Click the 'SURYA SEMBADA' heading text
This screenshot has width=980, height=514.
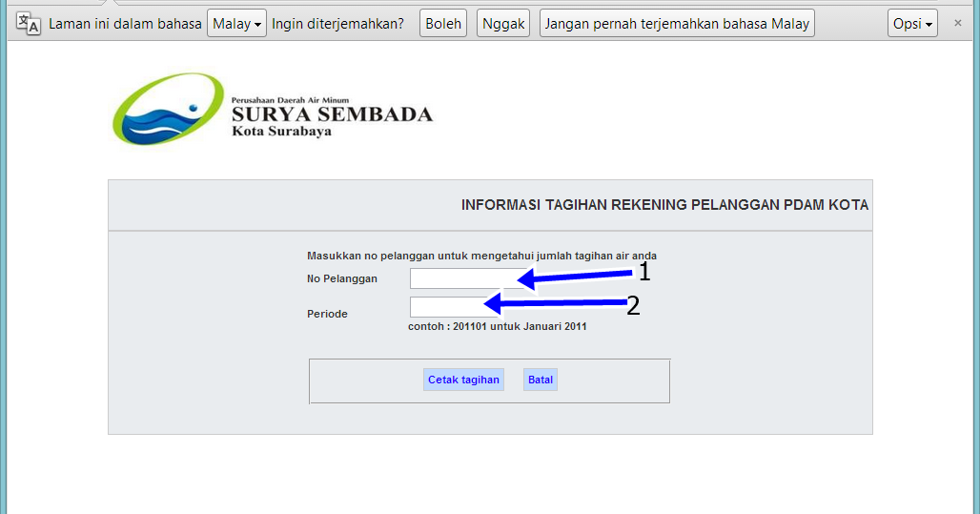332,114
